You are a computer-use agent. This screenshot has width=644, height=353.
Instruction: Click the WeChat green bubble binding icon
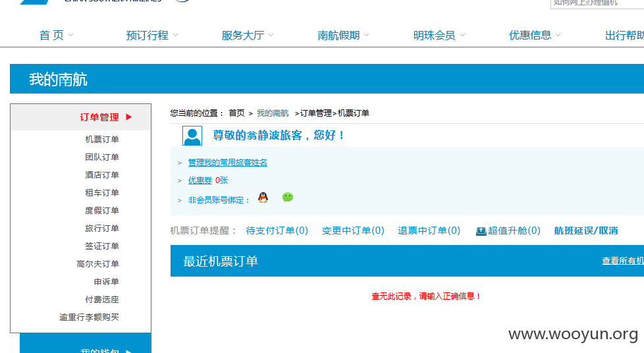pyautogui.click(x=288, y=198)
